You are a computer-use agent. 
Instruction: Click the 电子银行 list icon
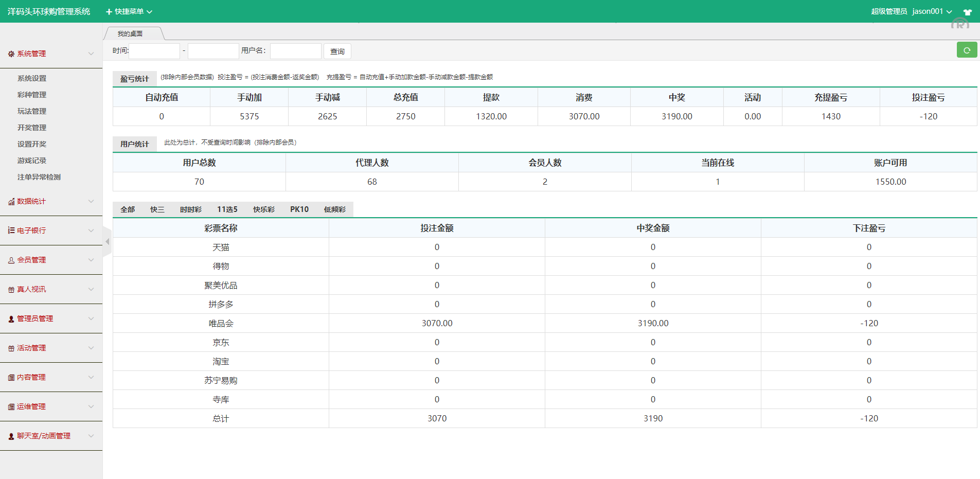(11, 230)
